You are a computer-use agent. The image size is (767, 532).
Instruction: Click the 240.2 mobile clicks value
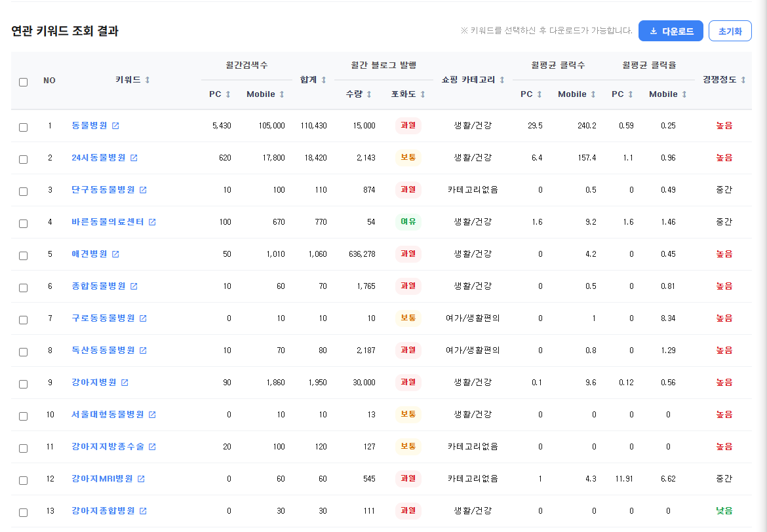(x=587, y=126)
